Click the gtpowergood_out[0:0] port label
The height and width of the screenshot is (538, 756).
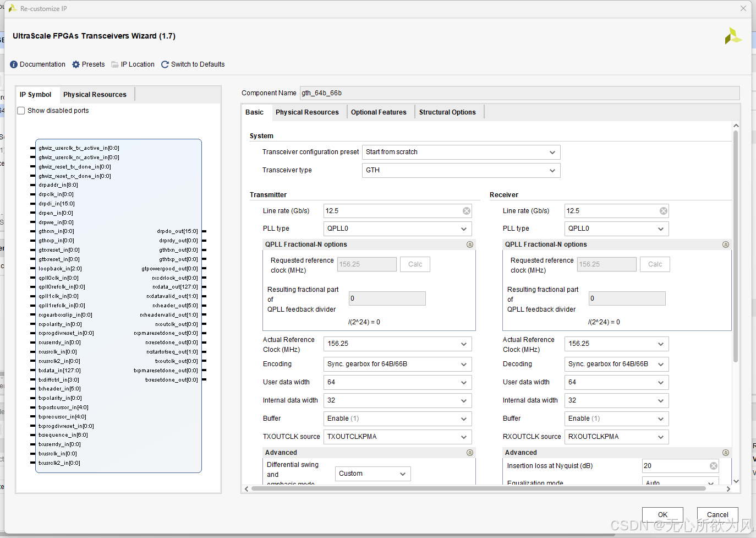pyautogui.click(x=169, y=269)
